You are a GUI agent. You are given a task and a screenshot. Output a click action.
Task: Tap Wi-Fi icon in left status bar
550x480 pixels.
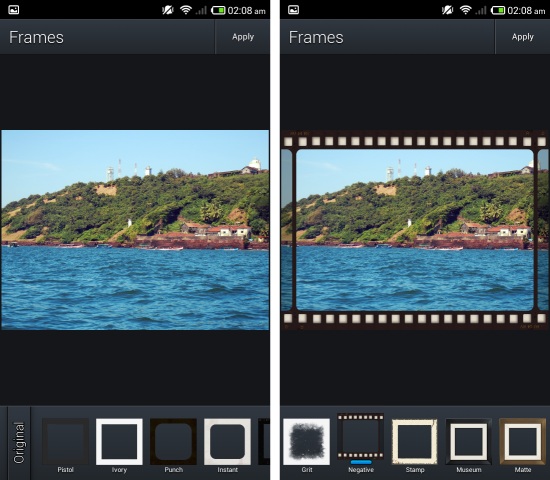(x=186, y=10)
